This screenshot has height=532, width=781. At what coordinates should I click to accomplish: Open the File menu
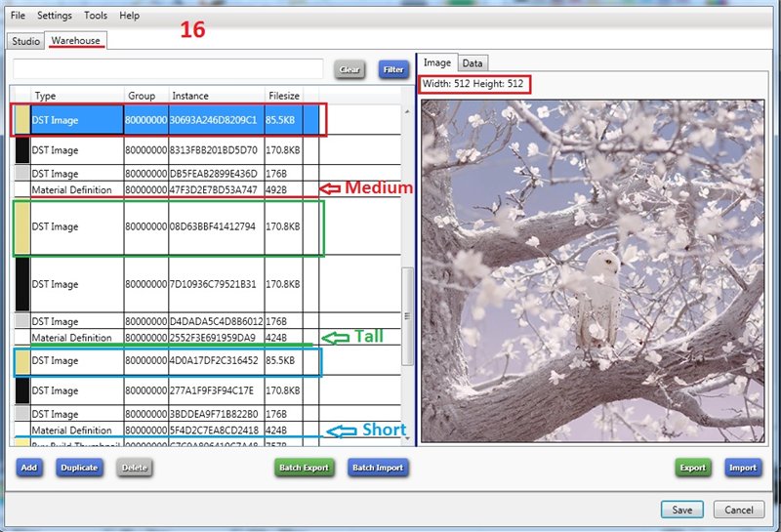click(x=18, y=16)
